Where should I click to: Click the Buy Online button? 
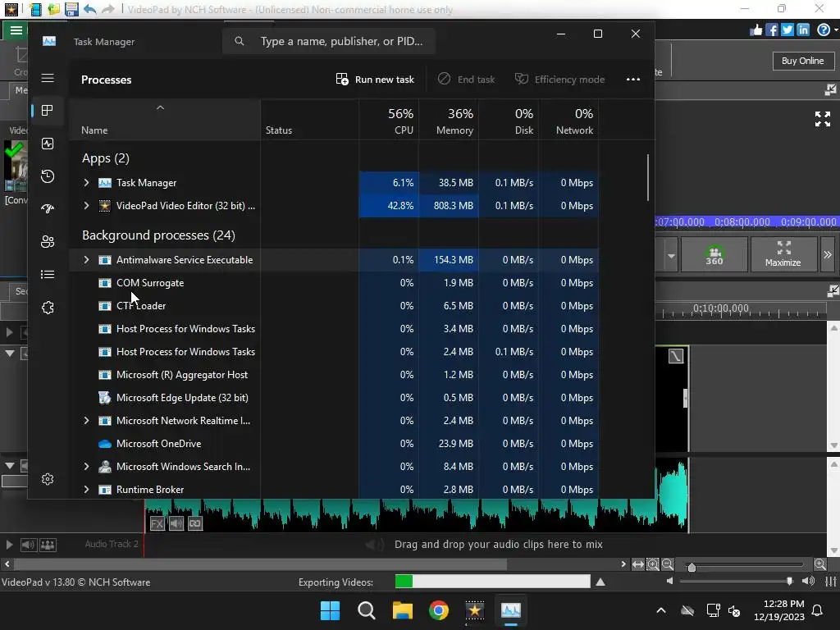click(802, 61)
